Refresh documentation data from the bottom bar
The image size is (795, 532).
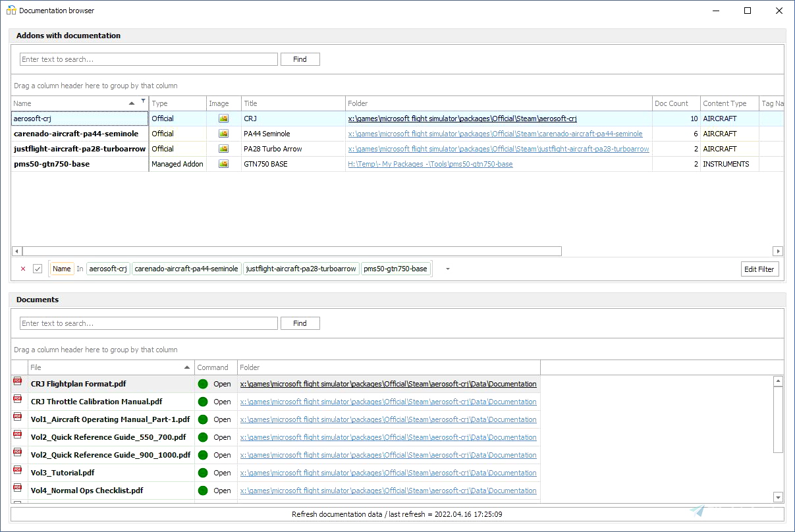[x=397, y=514]
